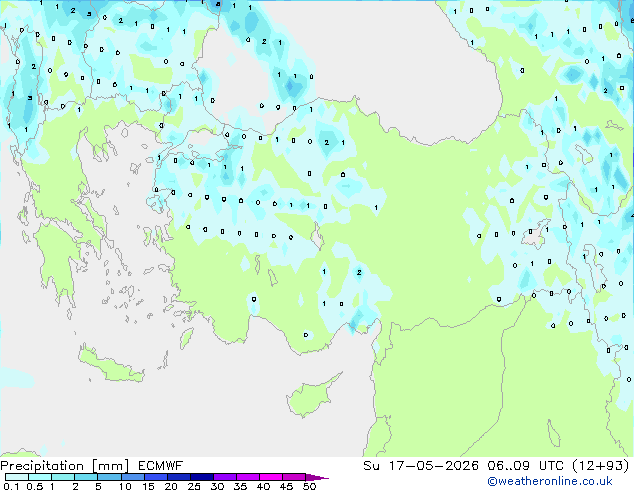Click the date 'Su 17-05-2026'
The image size is (634, 490).
click(421, 466)
